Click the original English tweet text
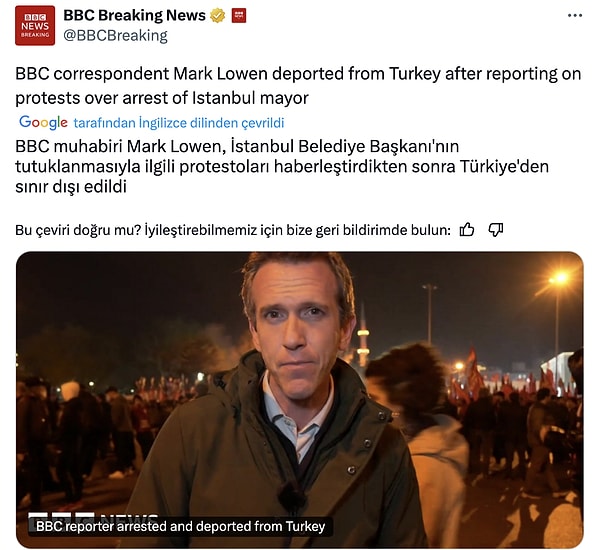 coord(298,86)
